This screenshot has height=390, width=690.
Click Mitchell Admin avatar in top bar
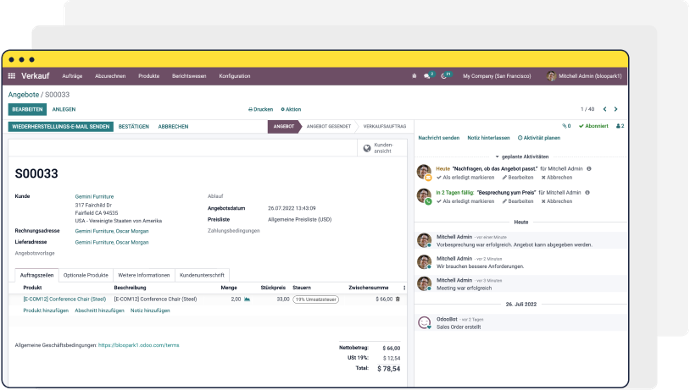551,76
